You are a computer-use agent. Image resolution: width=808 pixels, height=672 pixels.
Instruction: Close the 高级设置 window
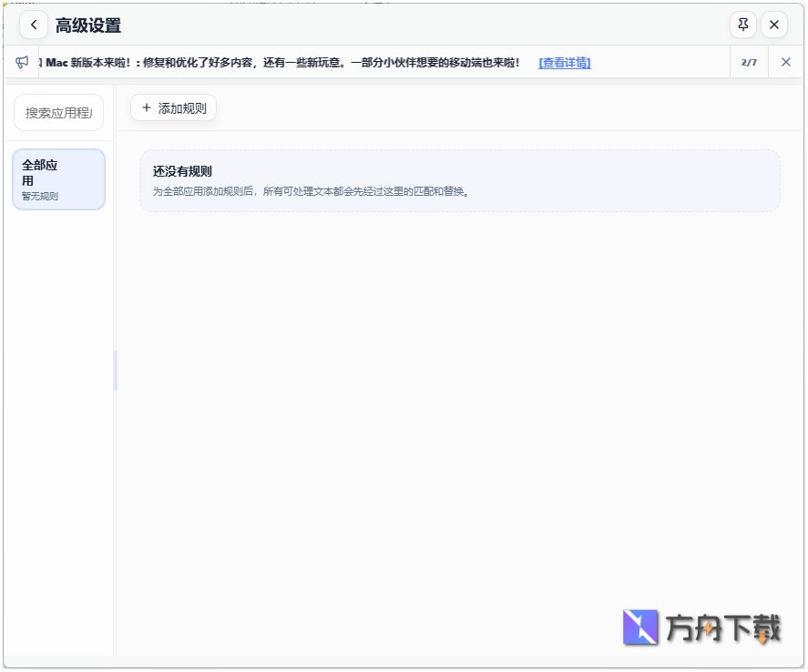click(773, 25)
